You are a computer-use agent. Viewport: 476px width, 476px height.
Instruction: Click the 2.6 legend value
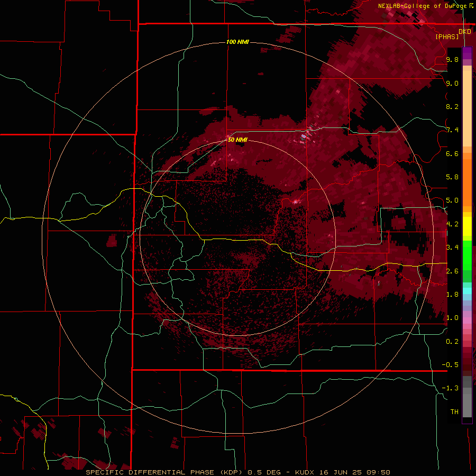click(x=452, y=271)
